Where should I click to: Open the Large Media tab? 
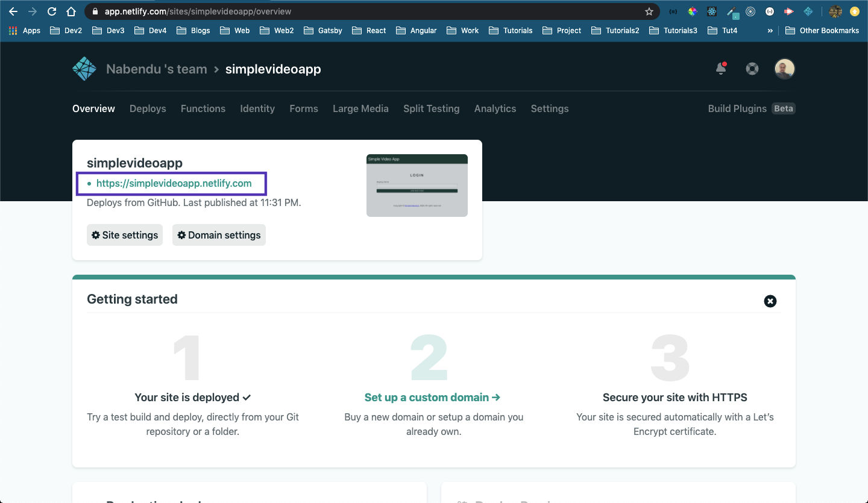360,108
